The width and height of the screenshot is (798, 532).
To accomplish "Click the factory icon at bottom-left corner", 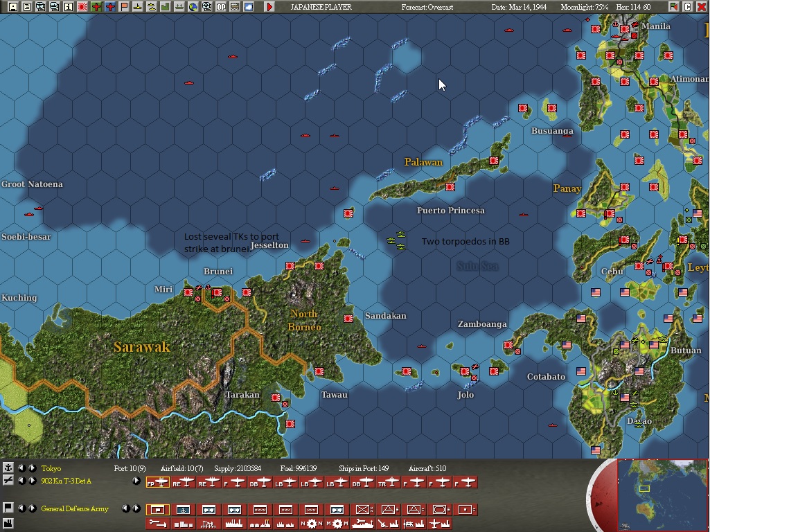I will coord(8,524).
